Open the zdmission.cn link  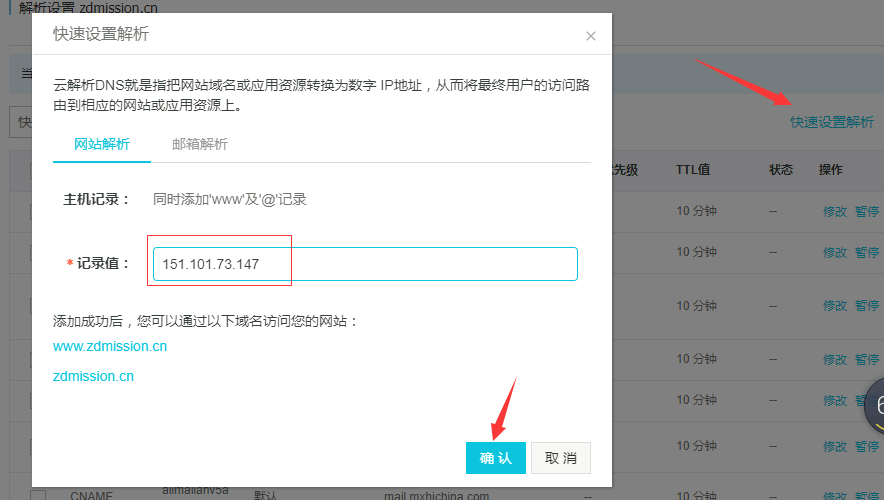click(x=94, y=376)
